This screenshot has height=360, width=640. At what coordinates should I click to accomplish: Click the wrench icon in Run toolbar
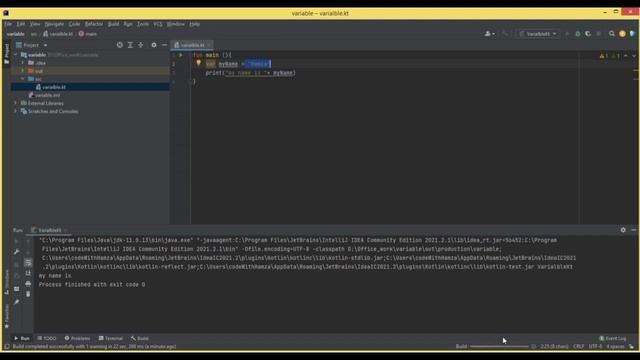pyautogui.click(x=17, y=252)
